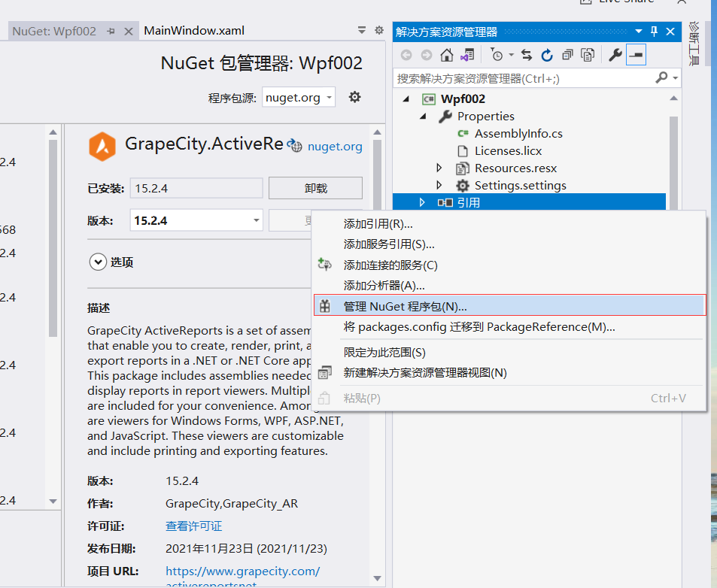717x588 pixels.
Task: Refresh the Solution Explorer
Action: tap(547, 56)
